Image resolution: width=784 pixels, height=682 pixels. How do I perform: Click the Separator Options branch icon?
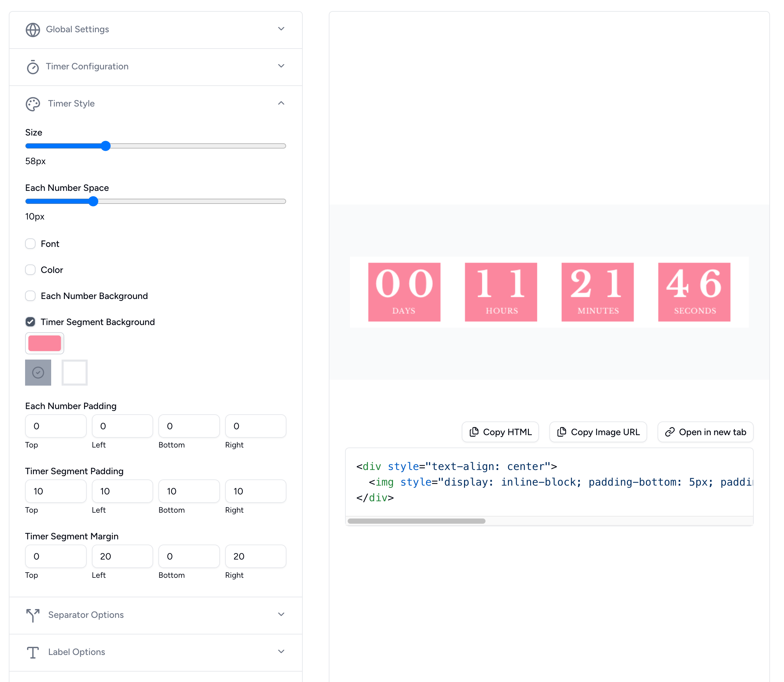point(33,615)
